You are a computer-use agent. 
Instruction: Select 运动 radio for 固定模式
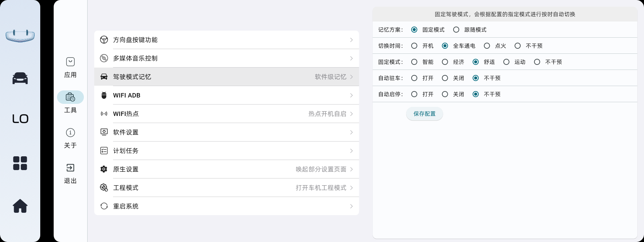click(x=506, y=62)
